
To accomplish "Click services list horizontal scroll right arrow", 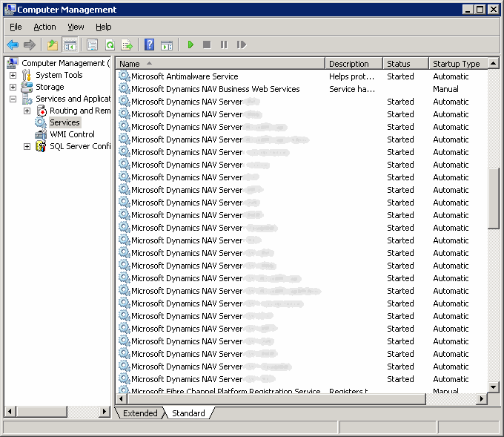I will (481, 399).
